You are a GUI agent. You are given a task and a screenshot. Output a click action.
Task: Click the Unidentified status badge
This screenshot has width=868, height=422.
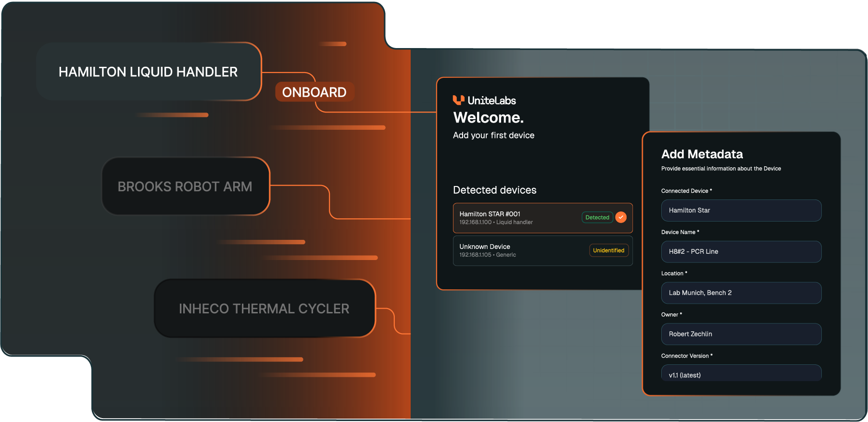coord(609,250)
